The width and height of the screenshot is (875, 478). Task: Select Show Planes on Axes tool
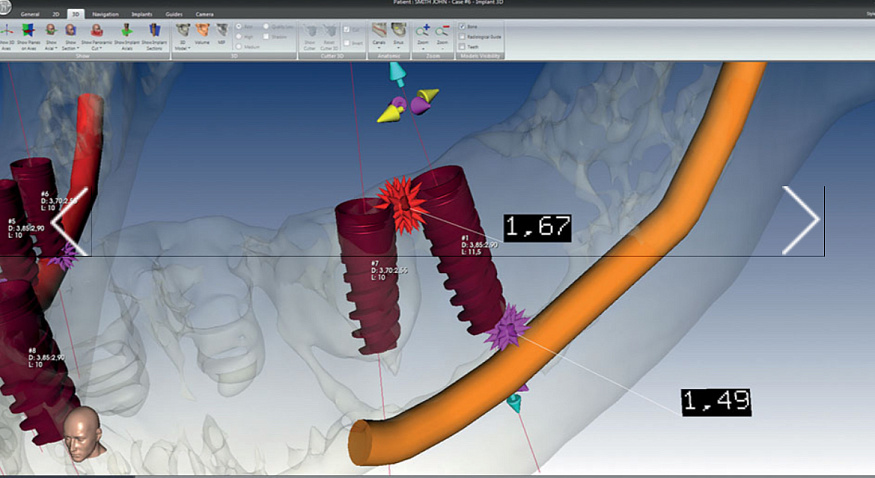[28, 31]
